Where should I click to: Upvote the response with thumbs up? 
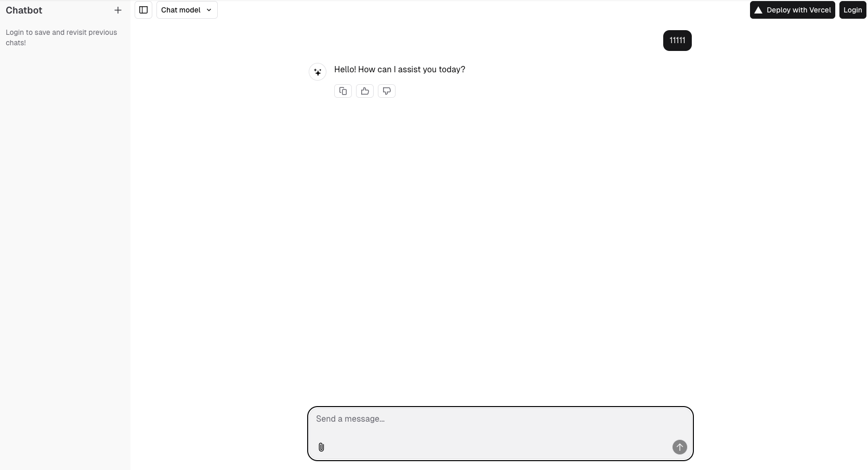click(365, 91)
